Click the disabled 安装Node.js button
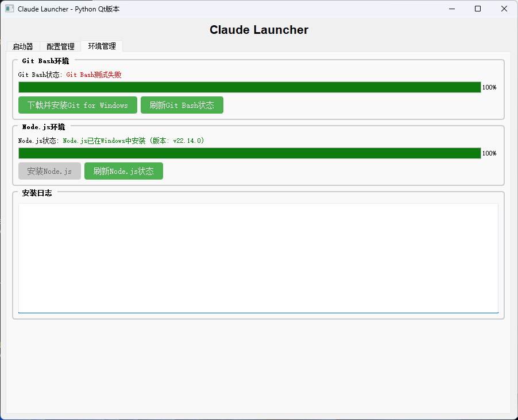 pyautogui.click(x=49, y=171)
